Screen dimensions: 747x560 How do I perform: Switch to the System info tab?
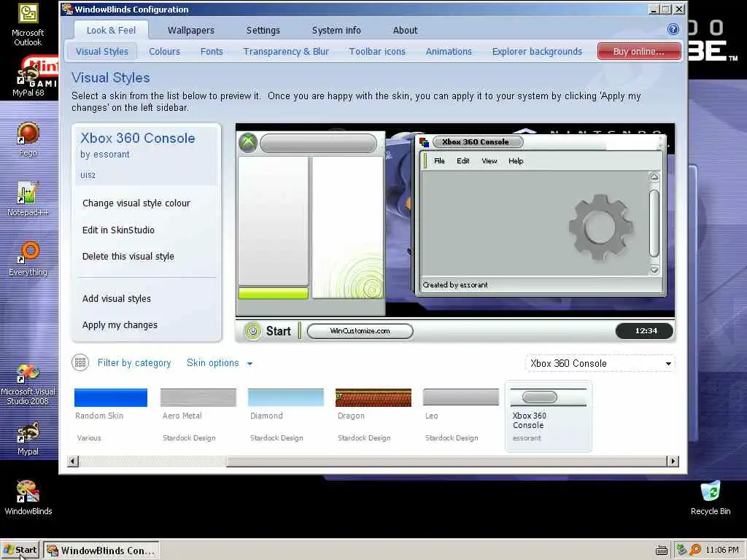pos(336,30)
